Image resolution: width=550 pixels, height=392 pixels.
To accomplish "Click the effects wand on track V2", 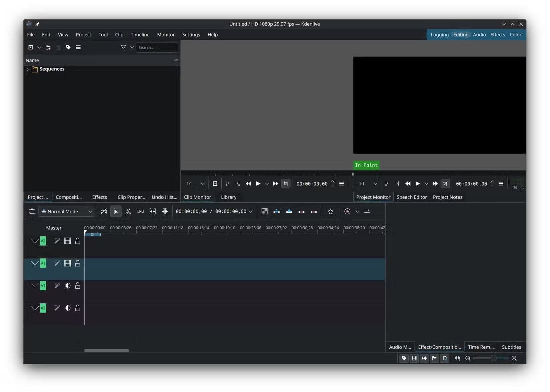I will (57, 241).
